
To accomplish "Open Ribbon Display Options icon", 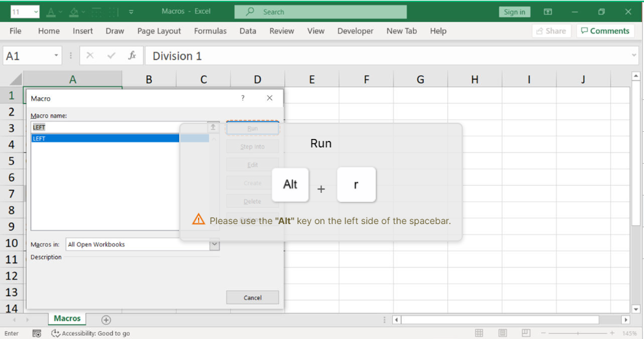I will (548, 12).
